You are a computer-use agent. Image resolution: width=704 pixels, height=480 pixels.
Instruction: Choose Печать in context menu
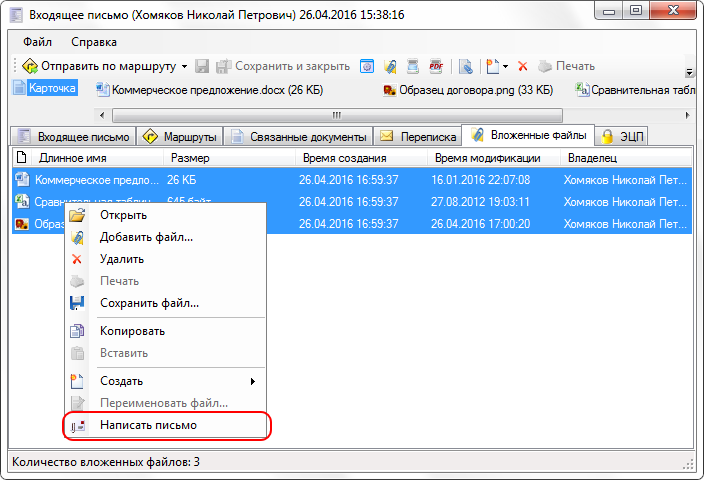pyautogui.click(x=166, y=281)
